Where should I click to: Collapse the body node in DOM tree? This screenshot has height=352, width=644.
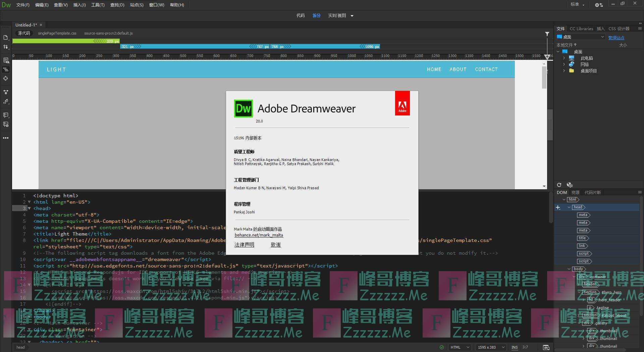[569, 269]
